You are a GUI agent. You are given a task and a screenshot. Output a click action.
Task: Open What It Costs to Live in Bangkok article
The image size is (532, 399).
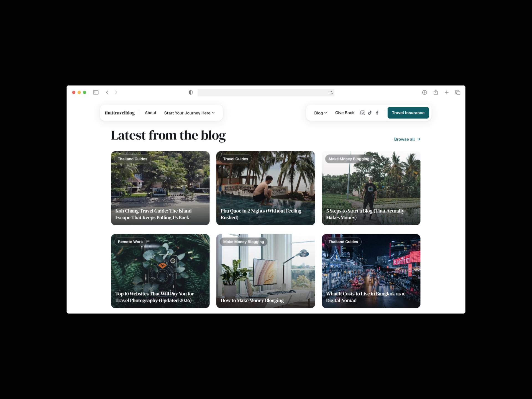point(365,297)
